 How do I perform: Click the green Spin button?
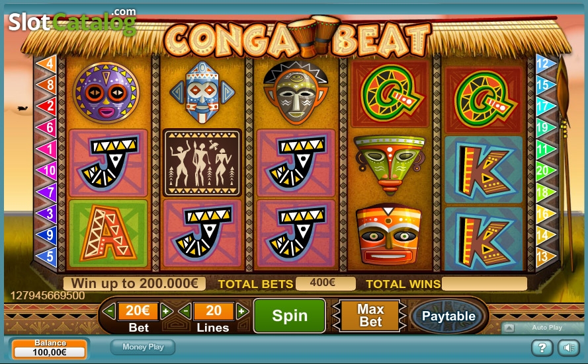pyautogui.click(x=290, y=316)
